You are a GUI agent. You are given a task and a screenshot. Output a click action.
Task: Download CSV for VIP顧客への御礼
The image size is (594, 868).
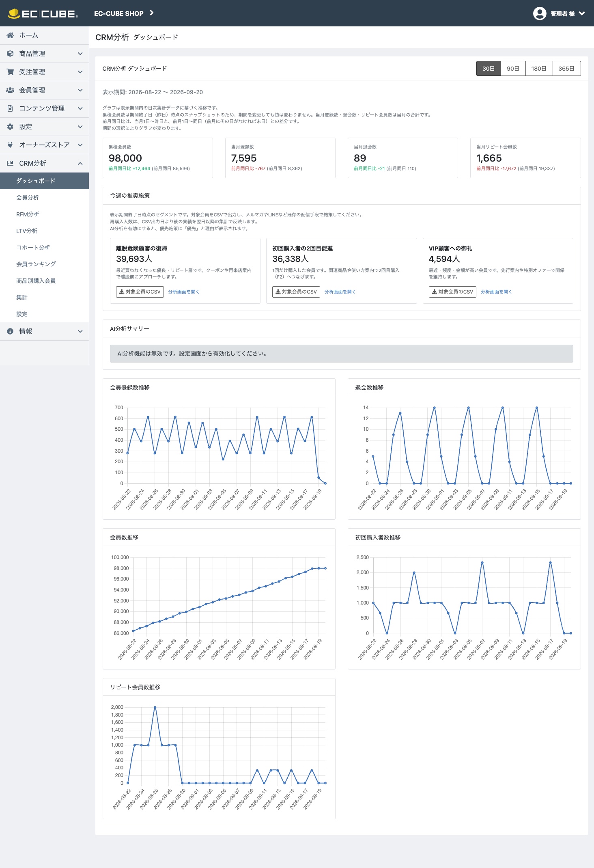point(452,292)
